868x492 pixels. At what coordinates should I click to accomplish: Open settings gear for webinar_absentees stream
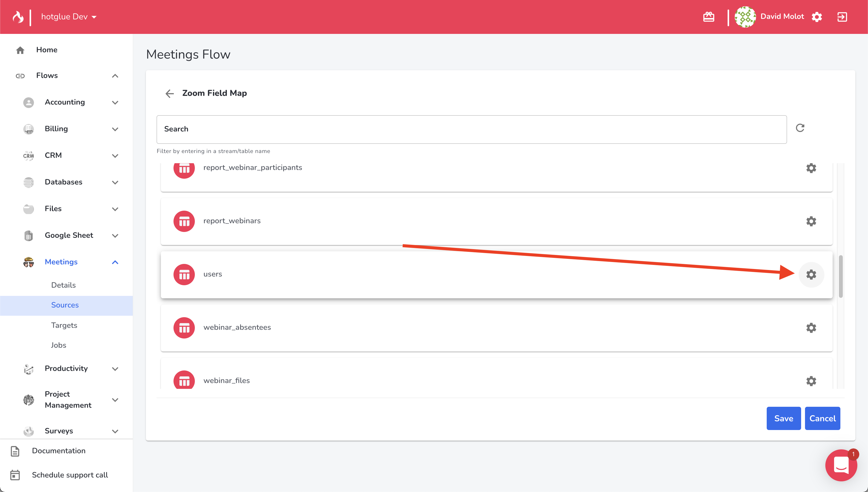coord(811,328)
